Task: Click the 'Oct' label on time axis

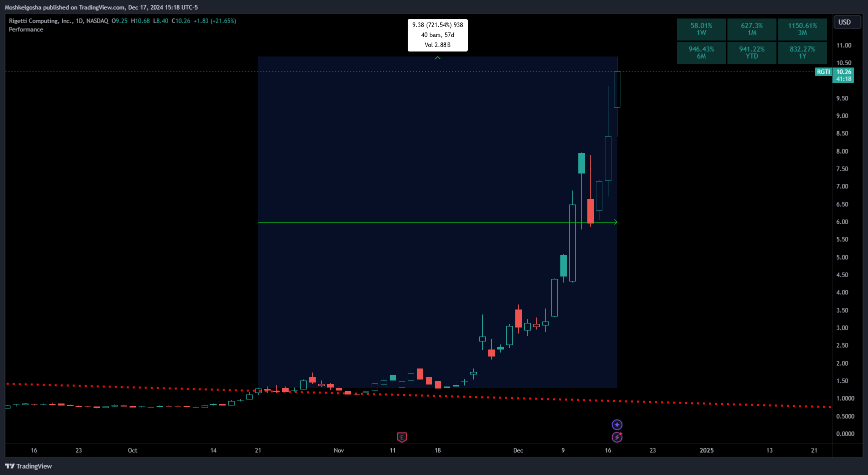Action: [133, 450]
